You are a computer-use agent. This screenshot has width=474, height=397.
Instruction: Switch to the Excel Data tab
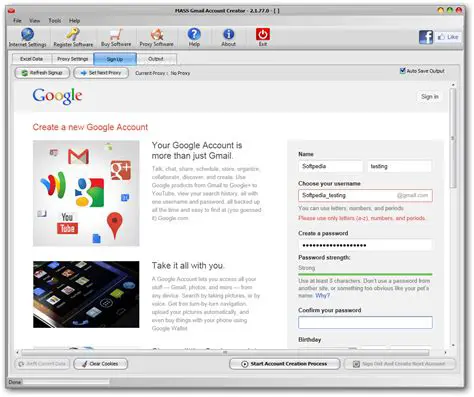pyautogui.click(x=32, y=59)
